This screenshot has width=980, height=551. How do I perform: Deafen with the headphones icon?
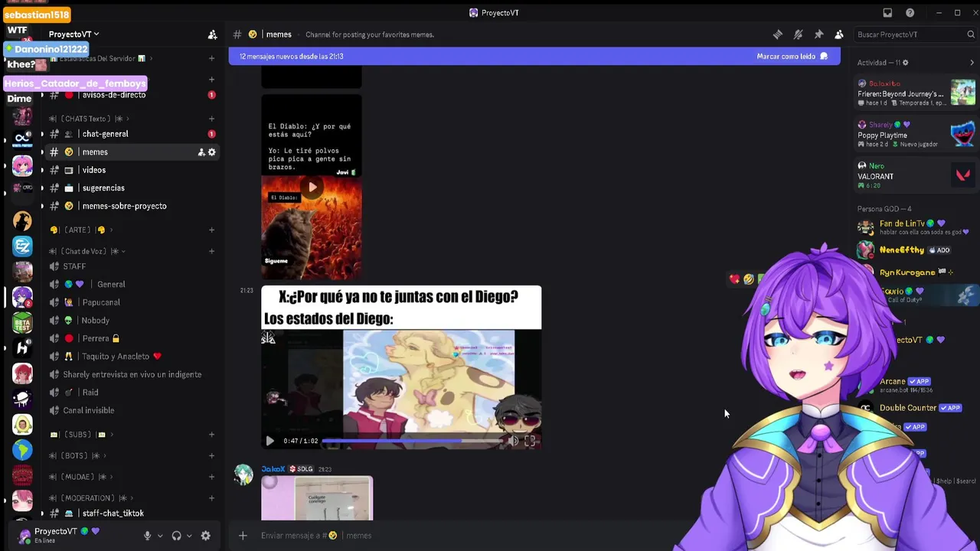pyautogui.click(x=176, y=536)
